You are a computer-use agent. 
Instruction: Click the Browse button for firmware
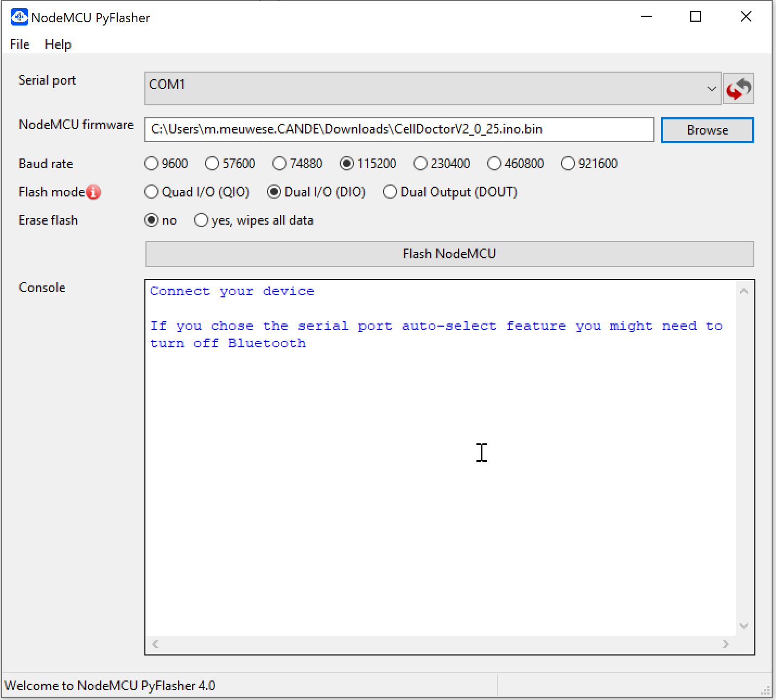[x=708, y=130]
